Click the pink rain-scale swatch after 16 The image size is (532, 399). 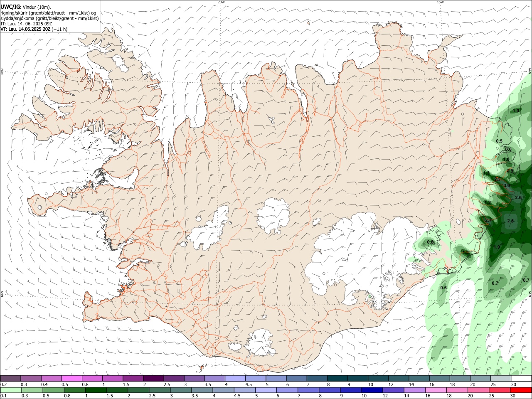click(x=436, y=390)
